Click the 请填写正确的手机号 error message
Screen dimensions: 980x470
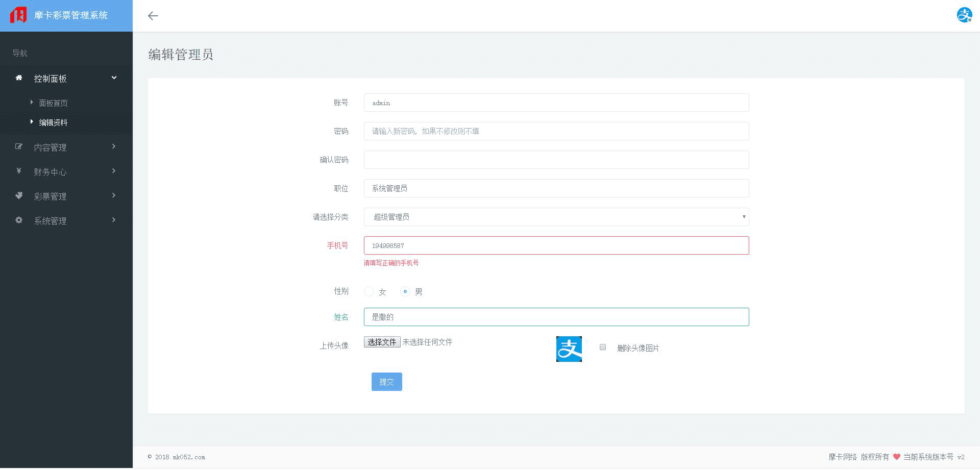pos(391,263)
